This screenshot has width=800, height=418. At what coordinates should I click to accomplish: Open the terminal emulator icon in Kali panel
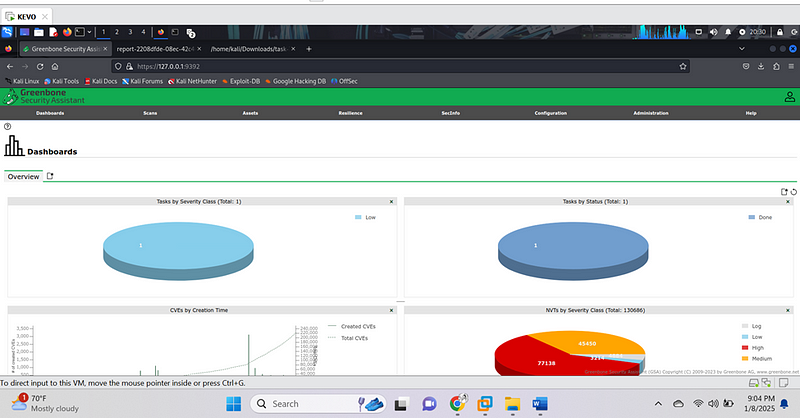(80, 32)
